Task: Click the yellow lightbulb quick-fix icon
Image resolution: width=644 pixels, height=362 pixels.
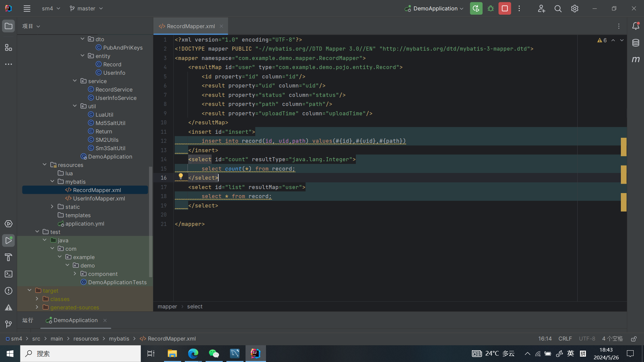Action: [x=181, y=176]
